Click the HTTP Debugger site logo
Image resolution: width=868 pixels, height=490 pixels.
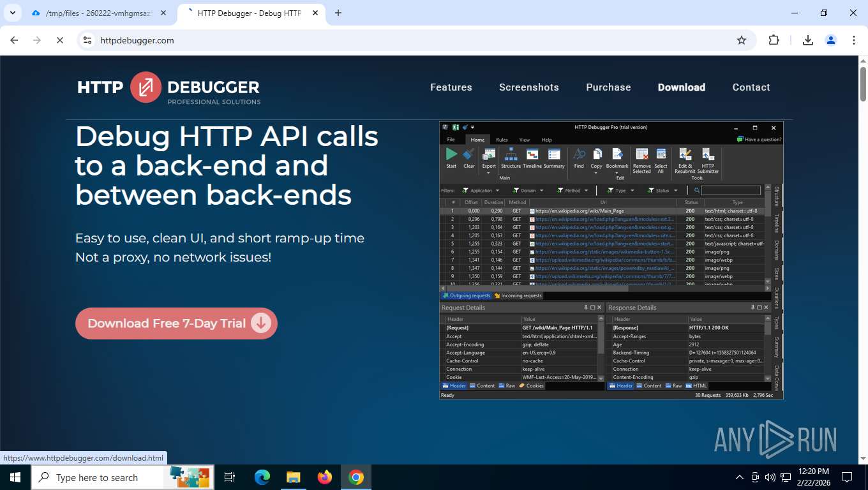[x=168, y=88]
